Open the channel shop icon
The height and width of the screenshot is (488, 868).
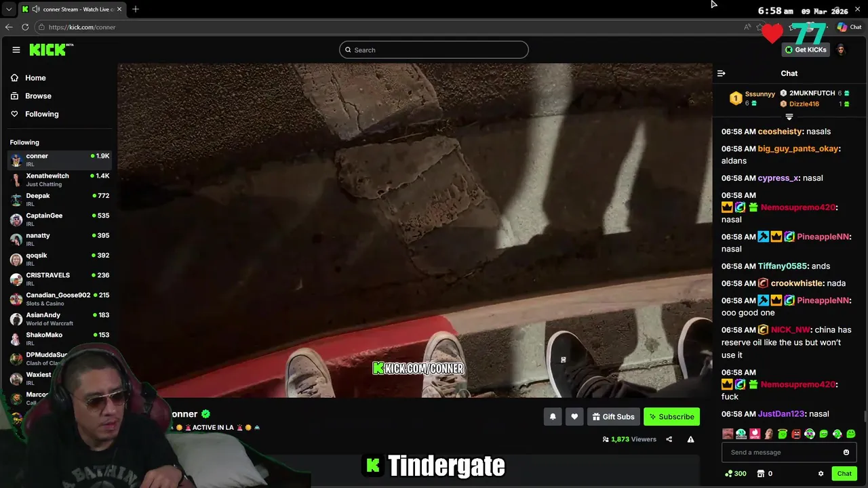[x=760, y=474]
